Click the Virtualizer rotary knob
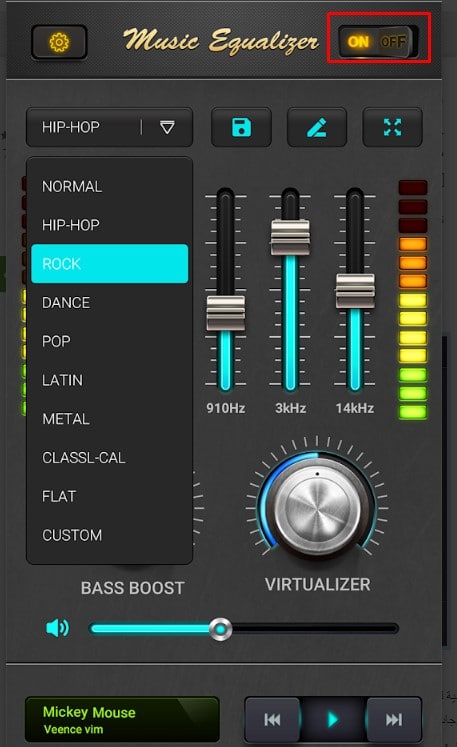Image resolution: width=457 pixels, height=747 pixels. coord(317,510)
